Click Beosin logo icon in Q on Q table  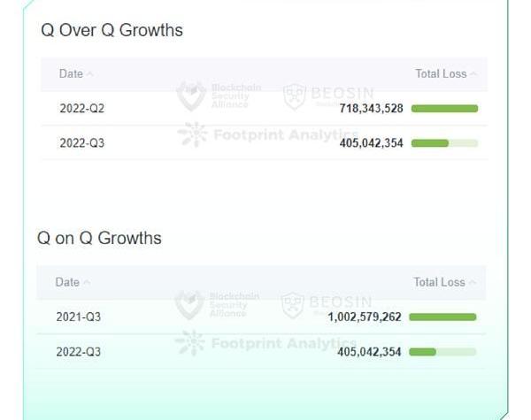point(292,305)
